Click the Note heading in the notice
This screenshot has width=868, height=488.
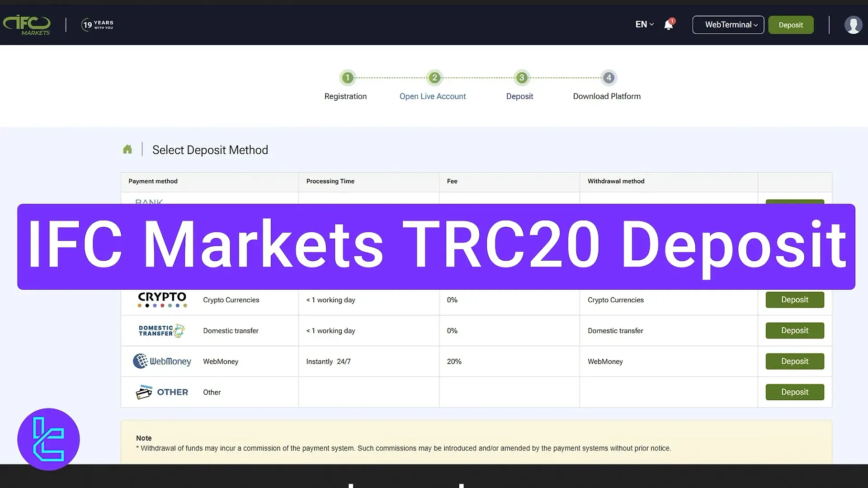tap(144, 438)
